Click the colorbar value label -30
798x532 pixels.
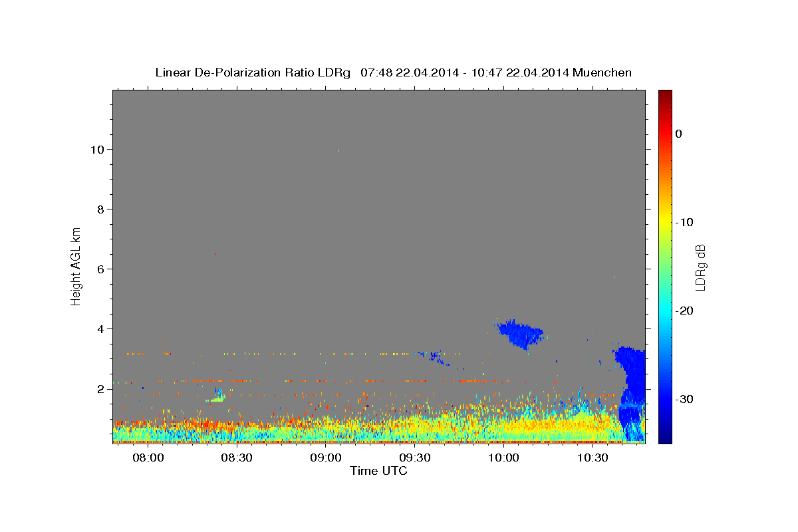(x=684, y=399)
